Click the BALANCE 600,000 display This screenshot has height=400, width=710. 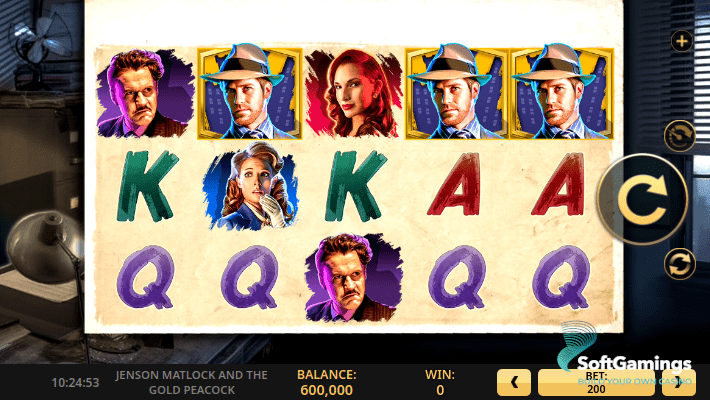[x=326, y=382]
